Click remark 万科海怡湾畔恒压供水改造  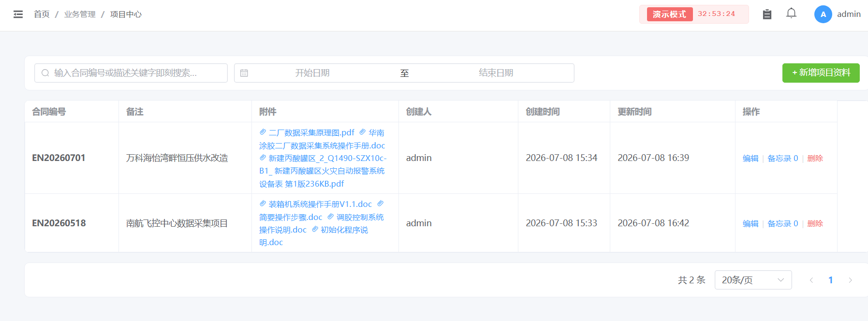[177, 158]
